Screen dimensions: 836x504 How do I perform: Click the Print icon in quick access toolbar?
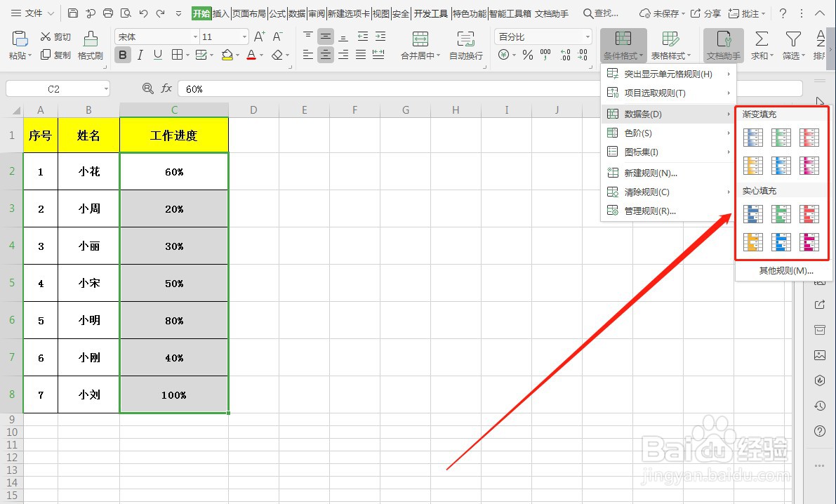[108, 13]
